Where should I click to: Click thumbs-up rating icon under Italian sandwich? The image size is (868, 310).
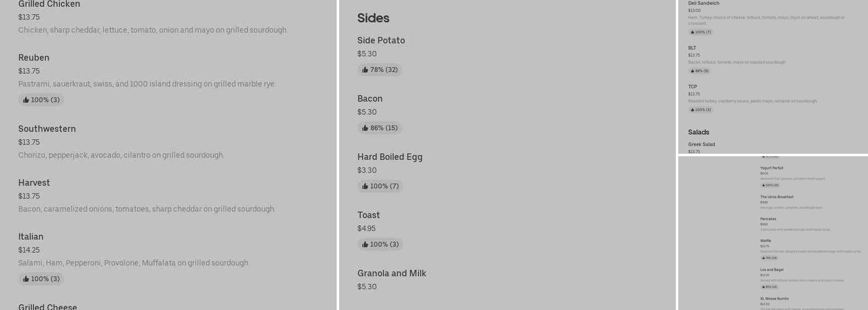pyautogui.click(x=26, y=279)
